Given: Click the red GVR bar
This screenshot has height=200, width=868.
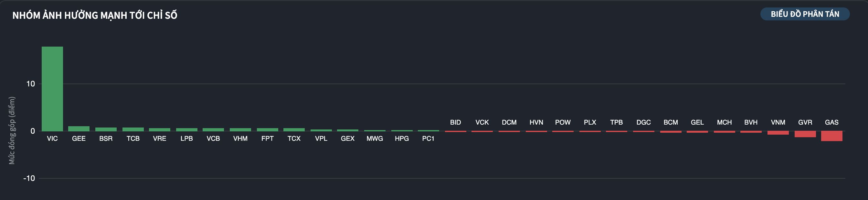Looking at the screenshot, I should 805,134.
